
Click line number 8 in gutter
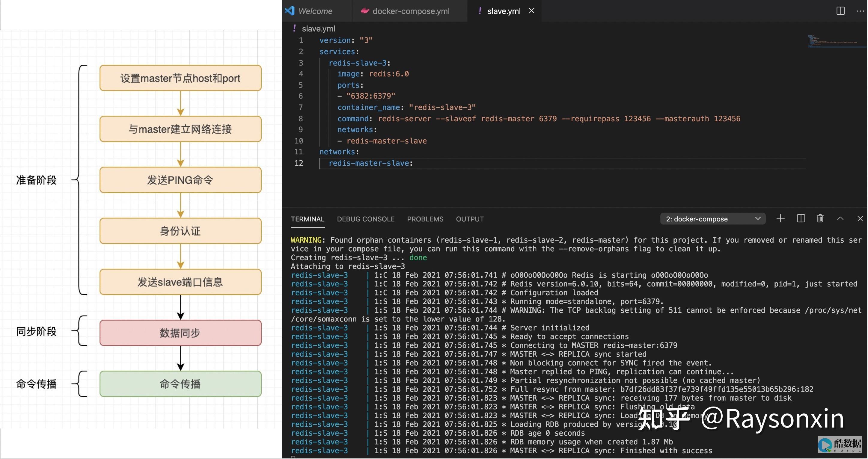tap(301, 119)
